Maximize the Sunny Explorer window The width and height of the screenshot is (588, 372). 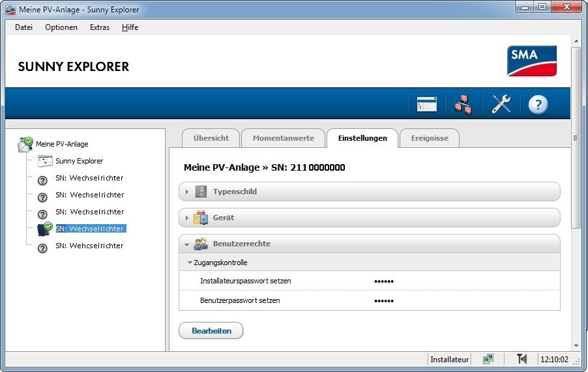(x=542, y=7)
